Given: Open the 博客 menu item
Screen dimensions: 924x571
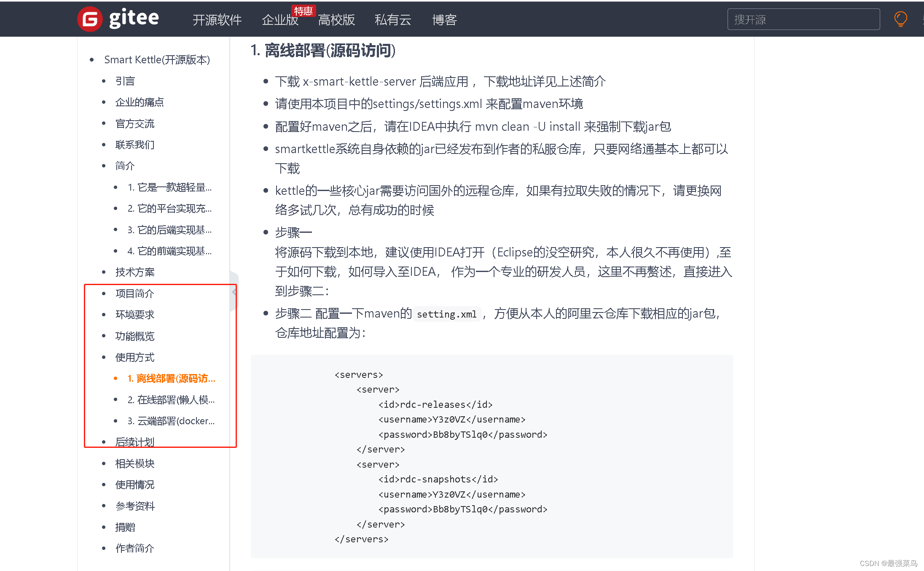Looking at the screenshot, I should click(444, 20).
